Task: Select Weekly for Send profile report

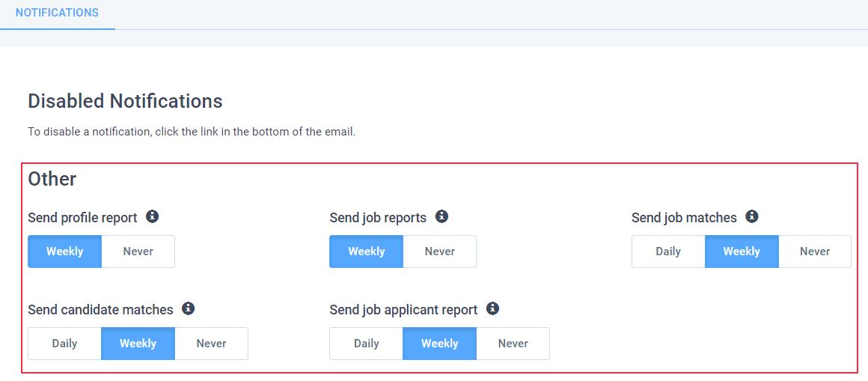Action: pos(65,252)
